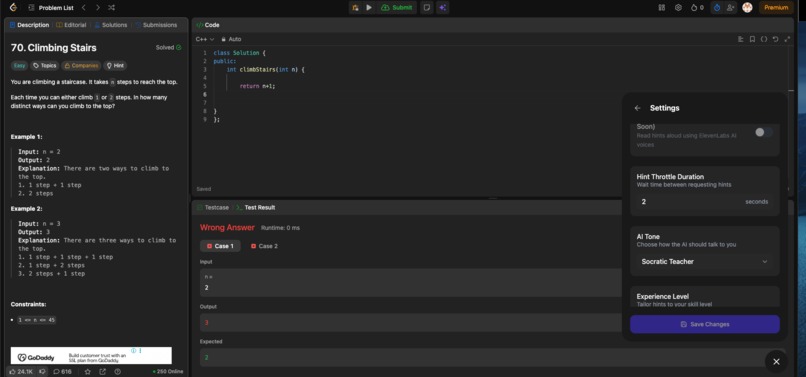Viewport: 806px width, 377px height.
Task: Start the blue timer icon
Action: pyautogui.click(x=717, y=8)
